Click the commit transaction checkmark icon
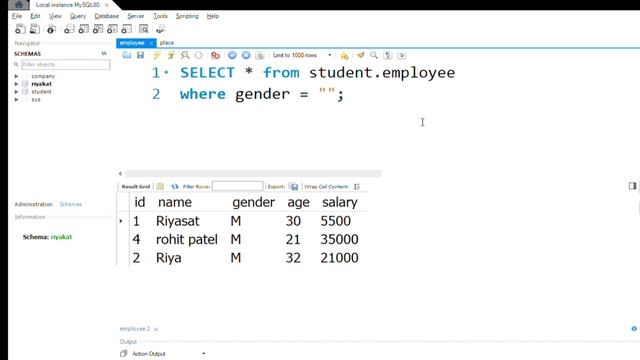640x360 pixels. pyautogui.click(x=232, y=55)
